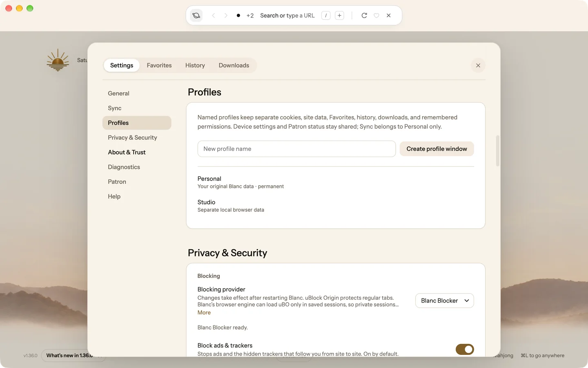588x368 pixels.
Task: Open Sync in the settings sidebar
Action: (x=137, y=108)
